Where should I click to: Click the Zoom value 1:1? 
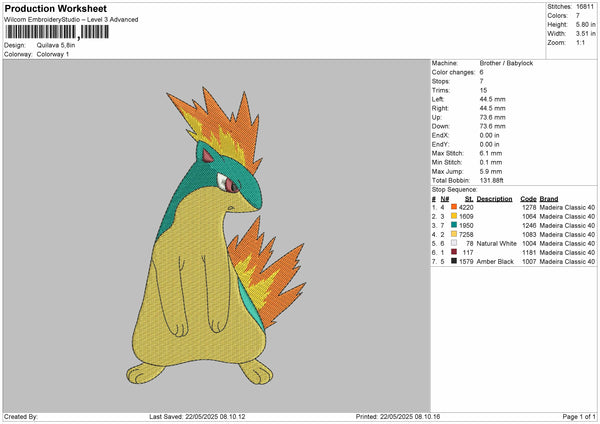tap(580, 42)
